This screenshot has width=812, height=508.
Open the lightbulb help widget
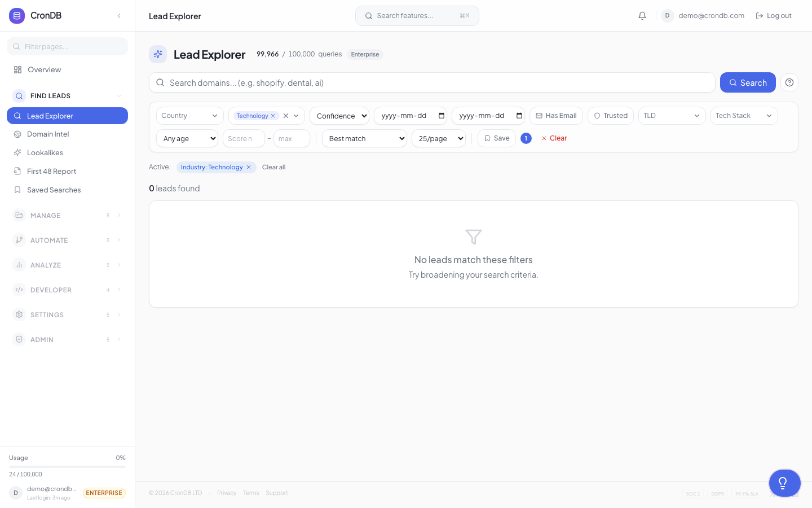point(784,483)
